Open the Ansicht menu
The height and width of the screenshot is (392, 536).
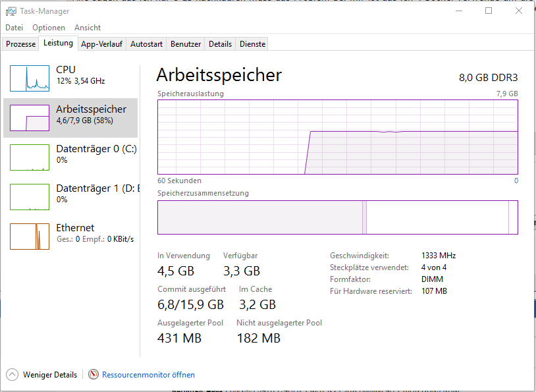point(88,28)
